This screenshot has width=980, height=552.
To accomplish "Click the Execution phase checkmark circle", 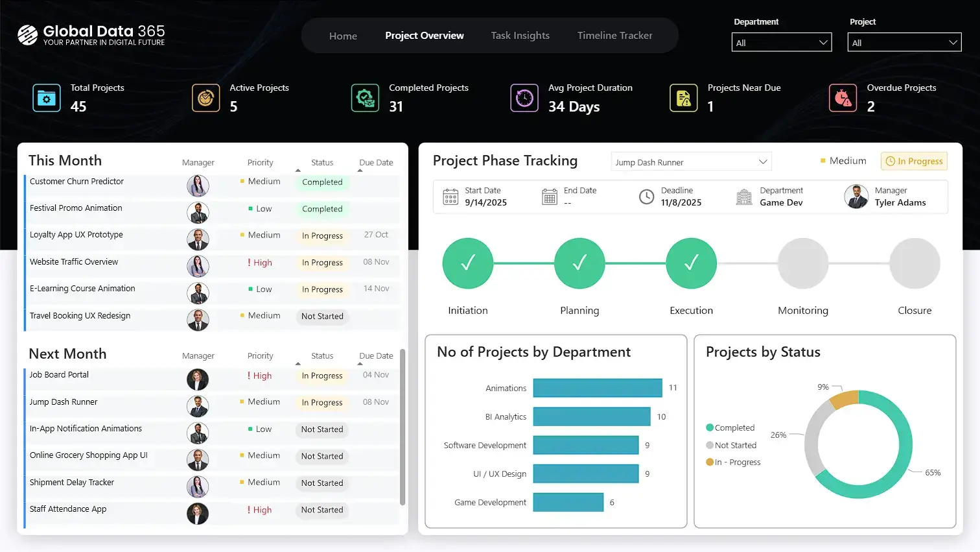I will click(691, 263).
